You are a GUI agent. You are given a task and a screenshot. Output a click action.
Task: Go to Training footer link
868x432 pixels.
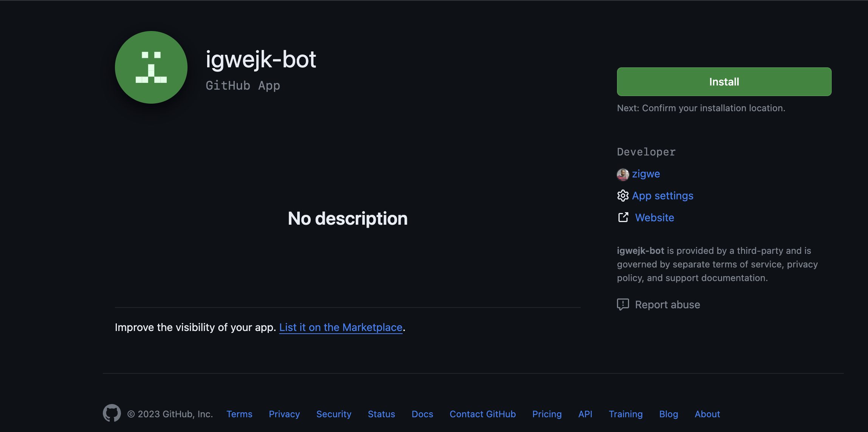[626, 414]
